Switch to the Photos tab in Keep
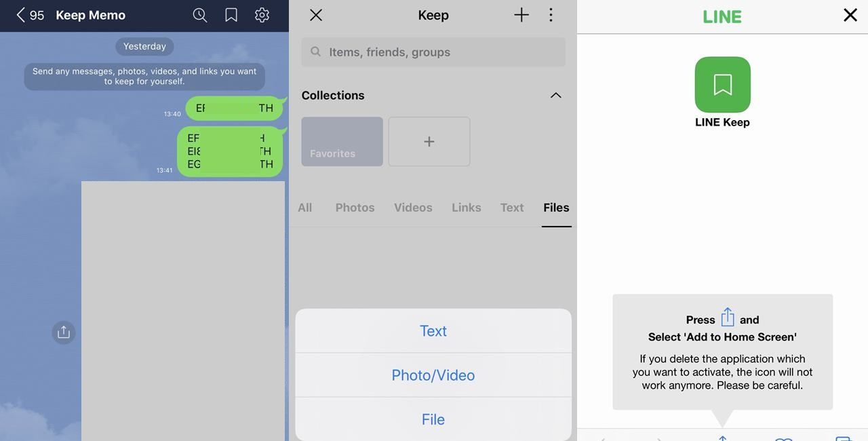This screenshot has width=868, height=441. [x=354, y=207]
